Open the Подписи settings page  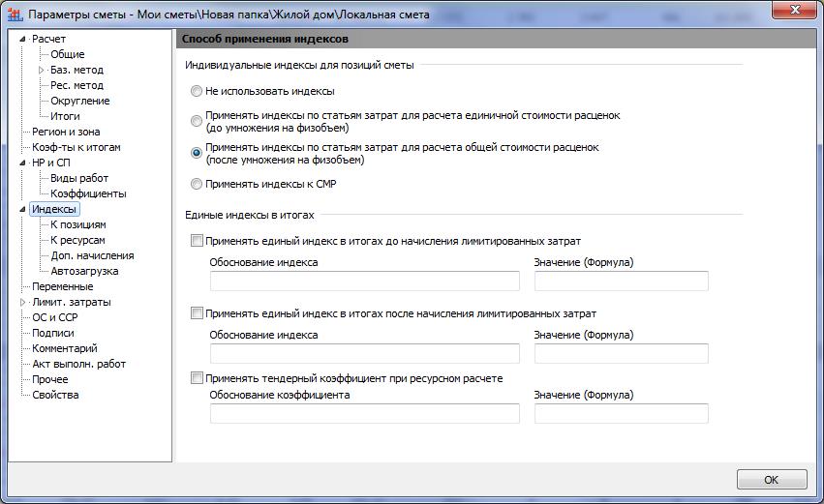pyautogui.click(x=53, y=333)
